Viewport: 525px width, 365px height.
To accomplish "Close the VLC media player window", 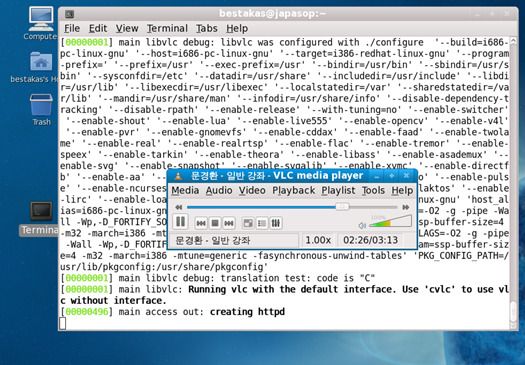I will (406, 175).
